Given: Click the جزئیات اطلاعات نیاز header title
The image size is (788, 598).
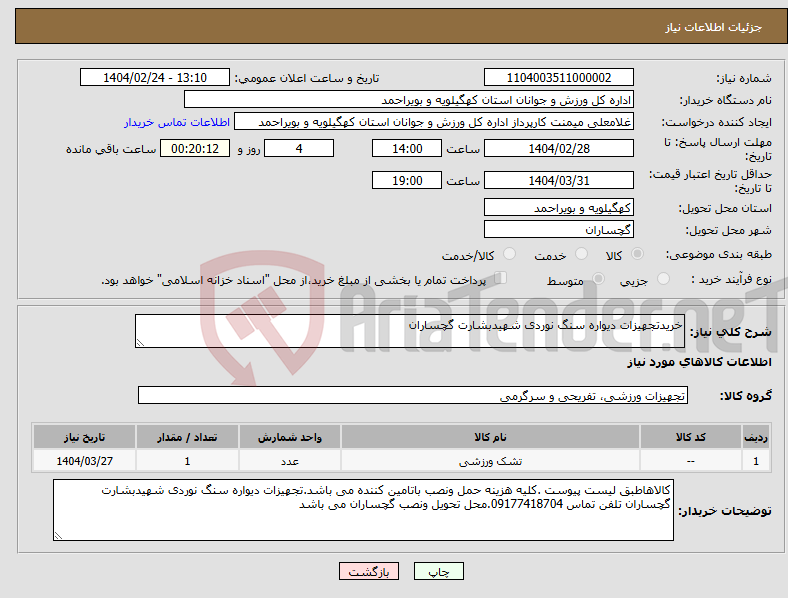Looking at the screenshot, I should click(x=714, y=27).
